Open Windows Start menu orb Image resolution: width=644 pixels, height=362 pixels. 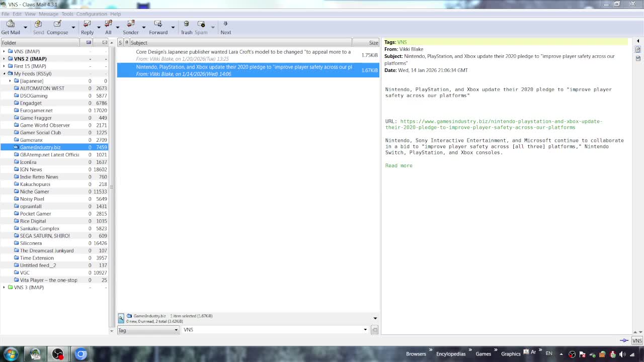(11, 354)
